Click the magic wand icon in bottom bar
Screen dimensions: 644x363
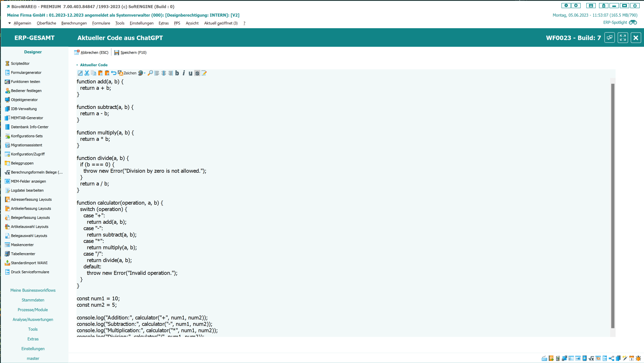[x=625, y=358]
